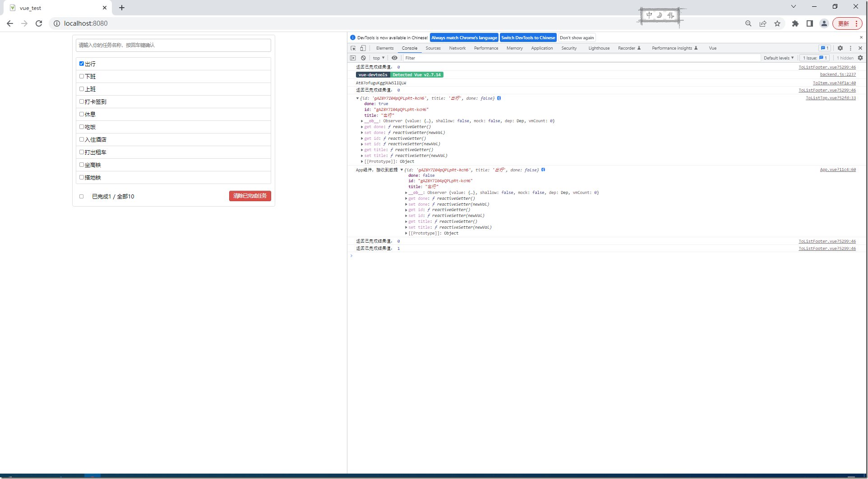Close the DevTools panel

pyautogui.click(x=860, y=48)
